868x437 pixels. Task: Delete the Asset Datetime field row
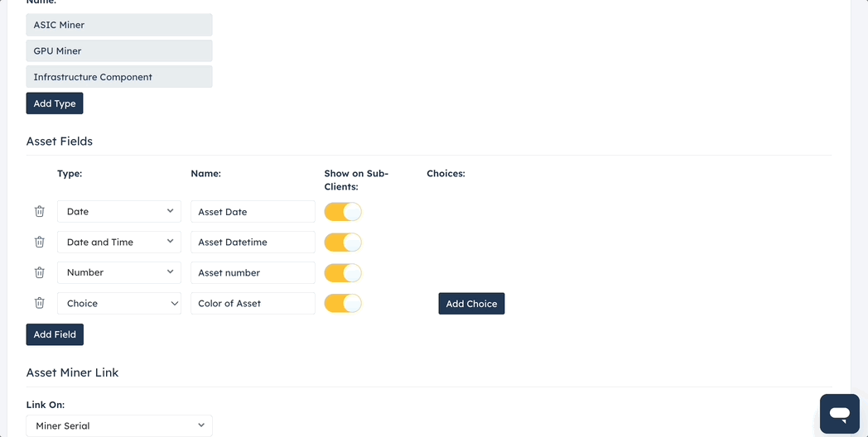(x=39, y=242)
